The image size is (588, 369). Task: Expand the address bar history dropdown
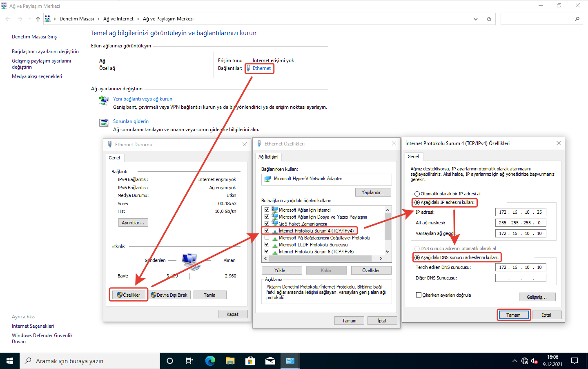point(475,19)
